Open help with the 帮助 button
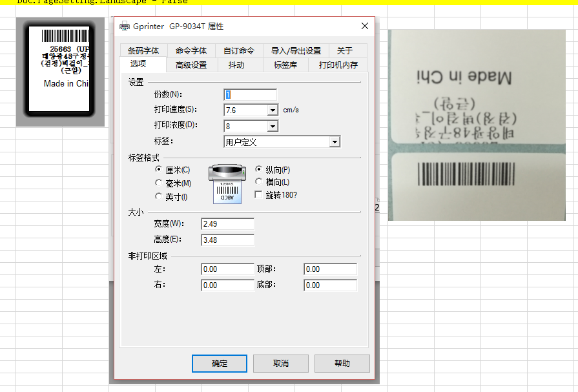The height and width of the screenshot is (392, 578). [342, 363]
